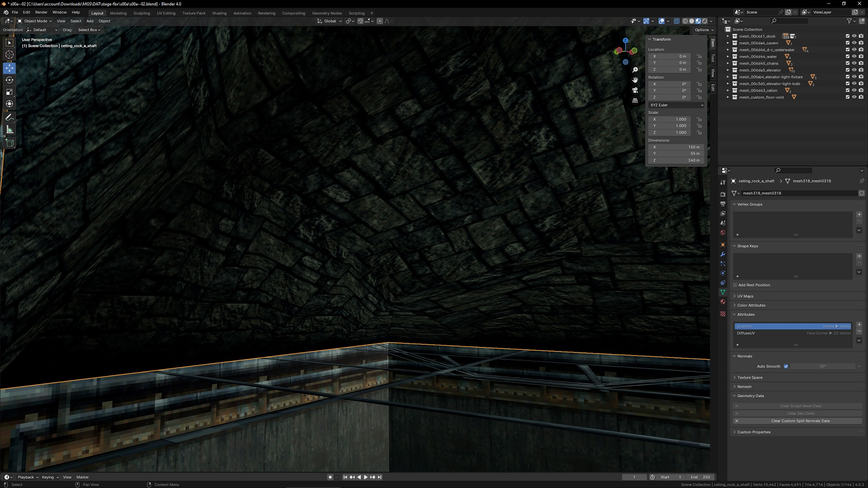Open the Keying popover in timeline

[50, 477]
